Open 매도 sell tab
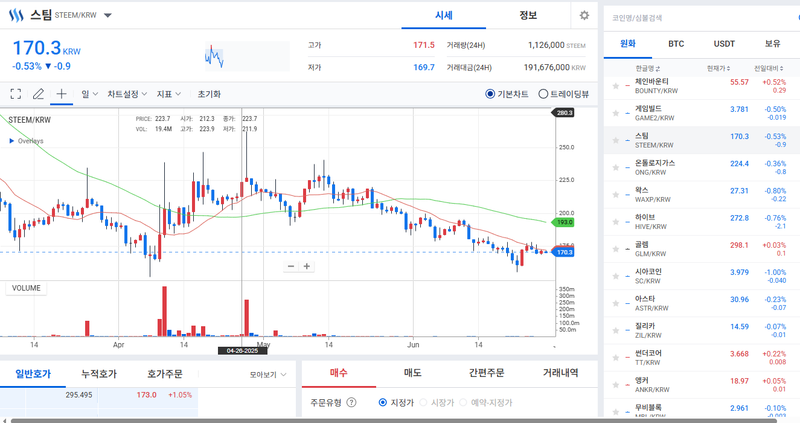The width and height of the screenshot is (800, 423). (412, 373)
